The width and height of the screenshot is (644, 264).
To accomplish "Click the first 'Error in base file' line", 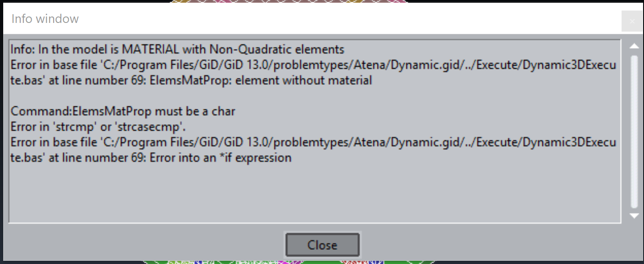I will pos(313,65).
